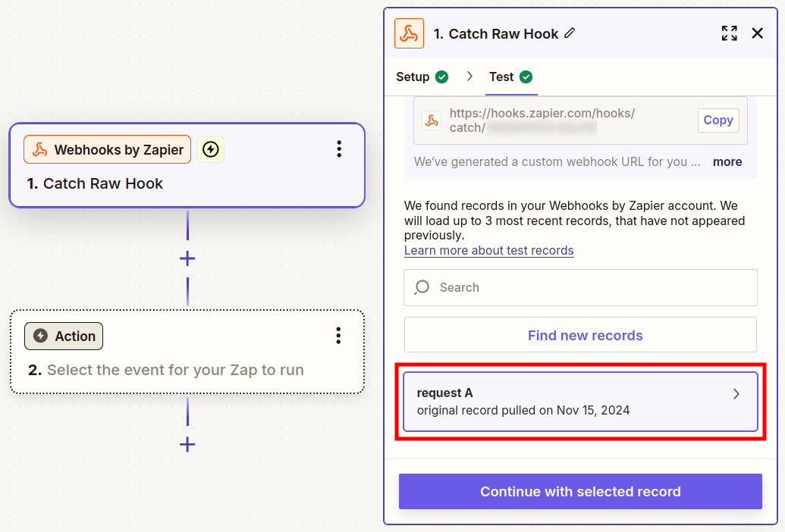Screen dimensions: 785x532
Task: Expand request A record chevron
Action: (736, 394)
